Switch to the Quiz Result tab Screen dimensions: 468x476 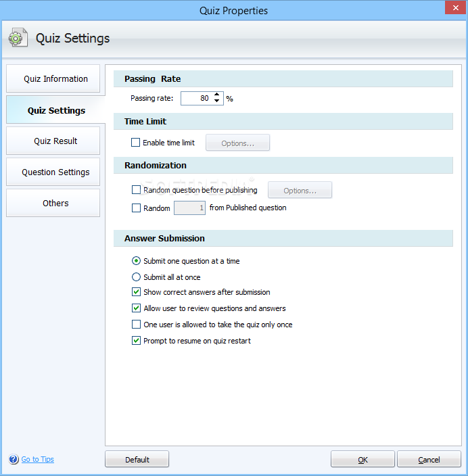pyautogui.click(x=53, y=141)
